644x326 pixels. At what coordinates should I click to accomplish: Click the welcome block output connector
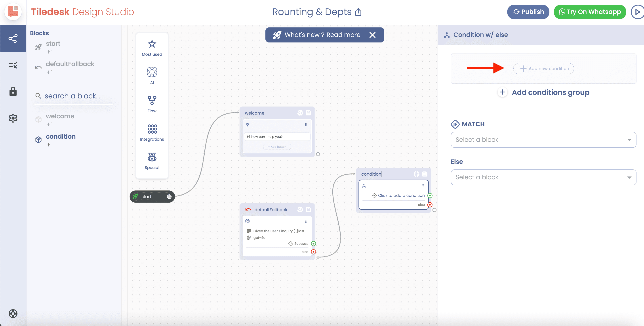pos(318,154)
